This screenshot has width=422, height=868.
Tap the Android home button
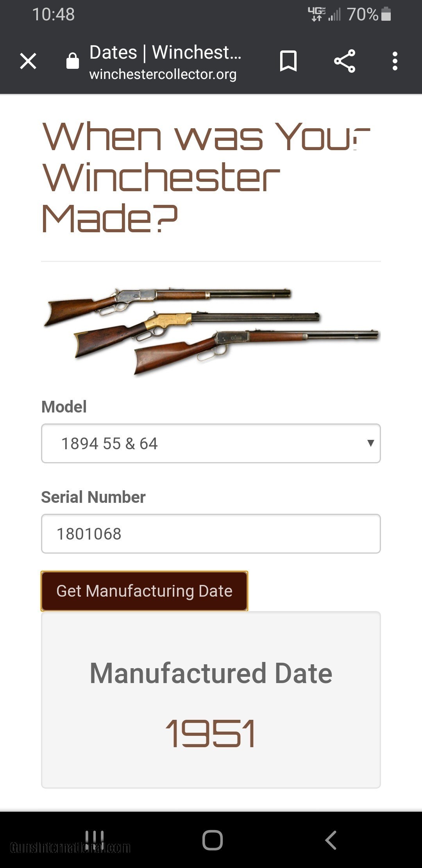pyautogui.click(x=212, y=840)
